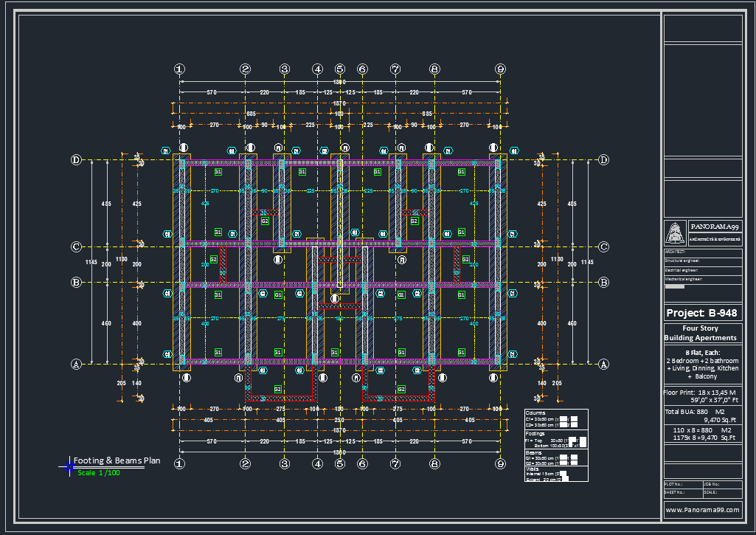The image size is (756, 535).
Task: Click the '1800' overall dimension above the plan
Action: point(339,82)
